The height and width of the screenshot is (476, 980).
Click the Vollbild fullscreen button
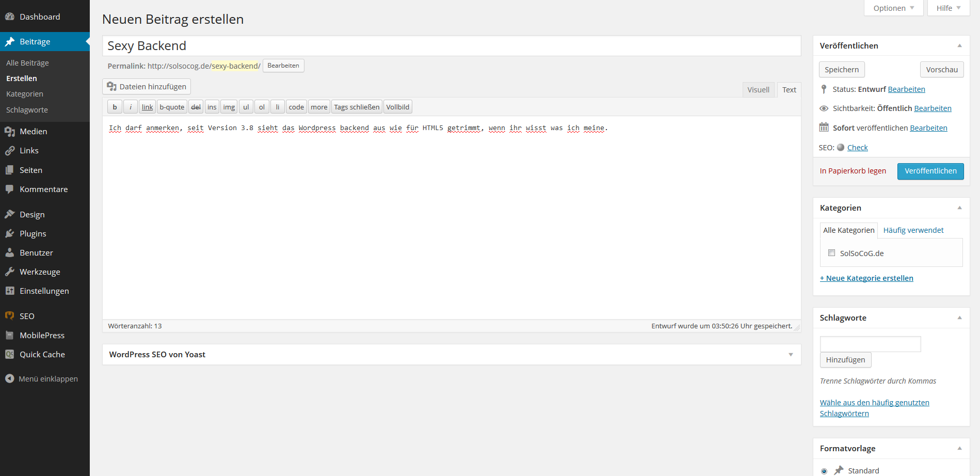click(x=398, y=107)
